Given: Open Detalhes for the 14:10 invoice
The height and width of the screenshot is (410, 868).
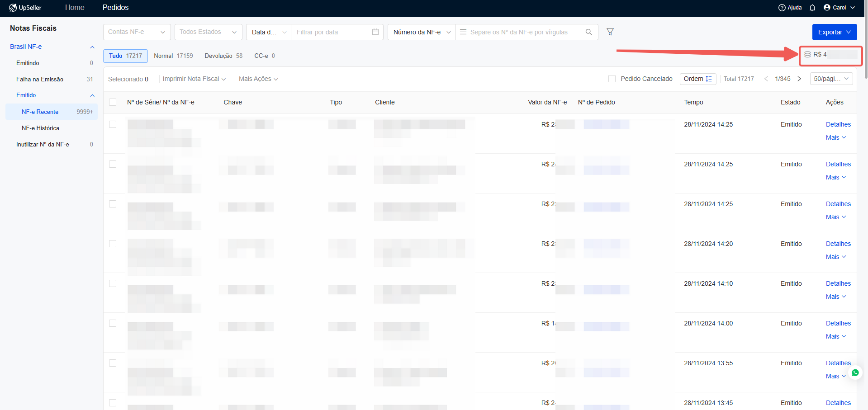Looking at the screenshot, I should [x=838, y=283].
